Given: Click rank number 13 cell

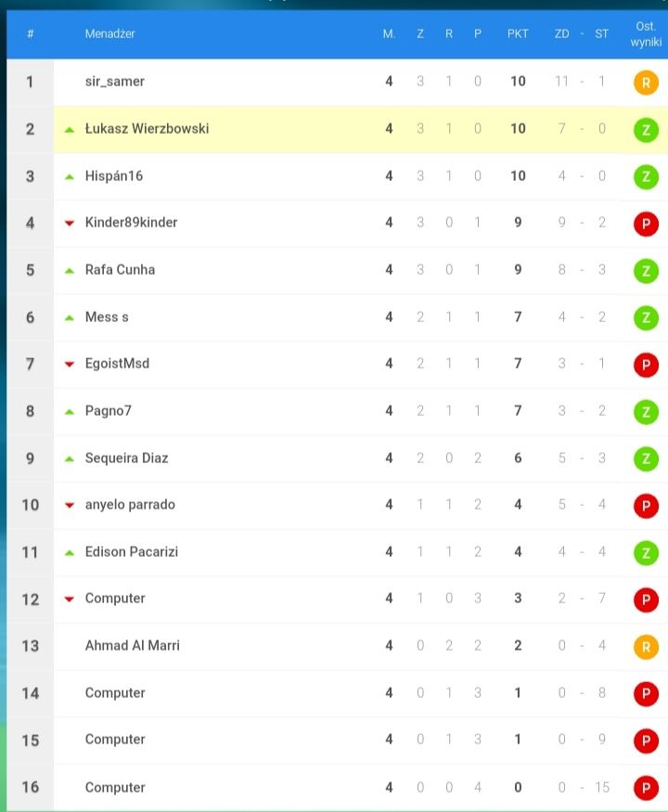Looking at the screenshot, I should pos(30,646).
